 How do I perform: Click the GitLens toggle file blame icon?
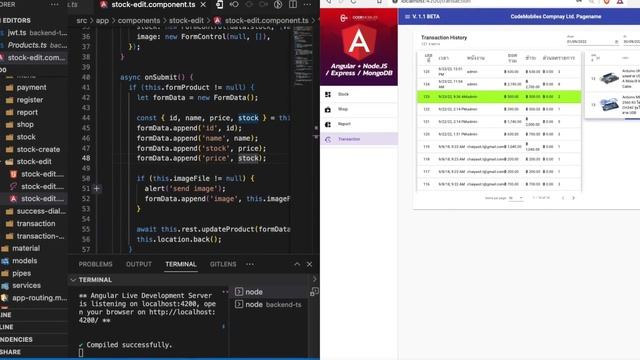pyautogui.click(x=278, y=5)
